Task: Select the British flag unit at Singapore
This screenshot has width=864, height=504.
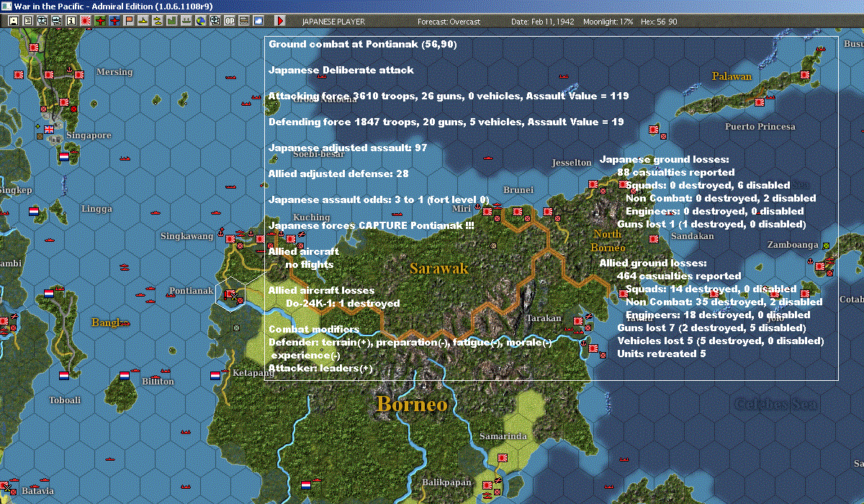Action: click(48, 130)
